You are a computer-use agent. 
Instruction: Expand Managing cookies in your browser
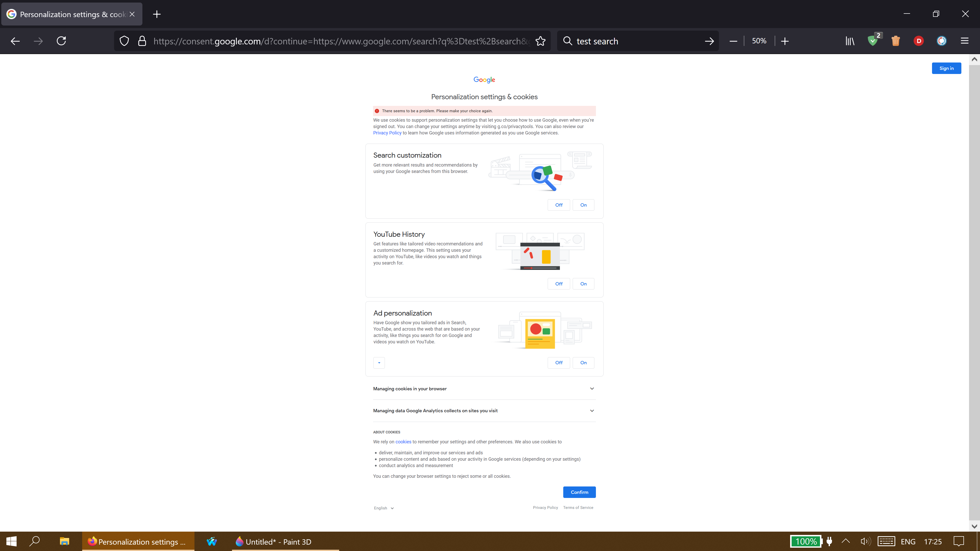484,389
